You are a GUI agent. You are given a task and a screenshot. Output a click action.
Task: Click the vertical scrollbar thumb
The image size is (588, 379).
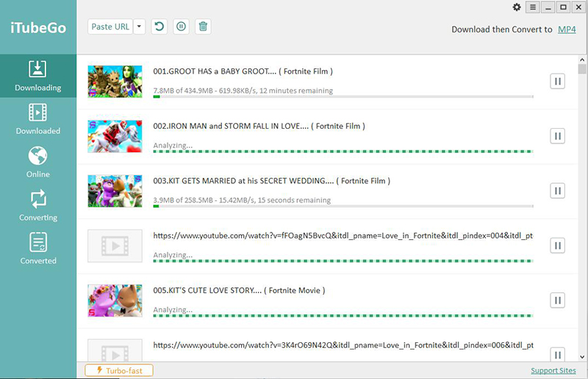pyautogui.click(x=582, y=69)
